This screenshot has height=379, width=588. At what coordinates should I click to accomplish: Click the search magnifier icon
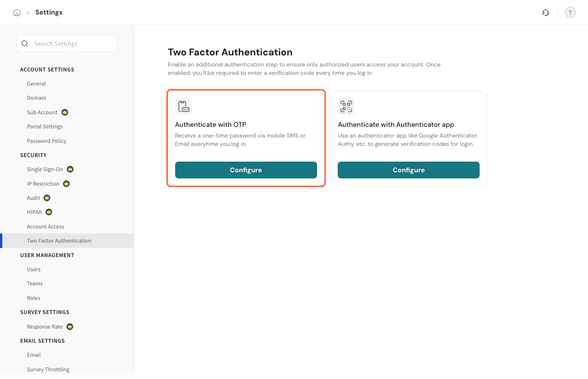[25, 44]
